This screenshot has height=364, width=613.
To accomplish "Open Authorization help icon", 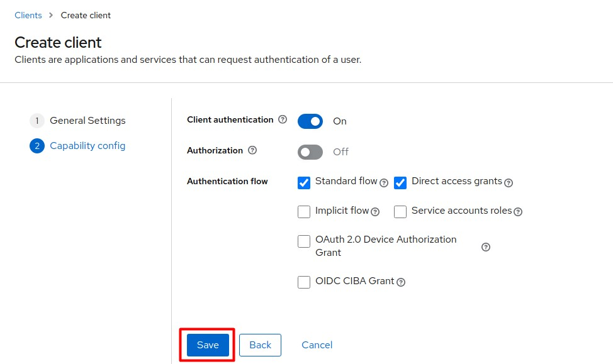I will (x=252, y=150).
